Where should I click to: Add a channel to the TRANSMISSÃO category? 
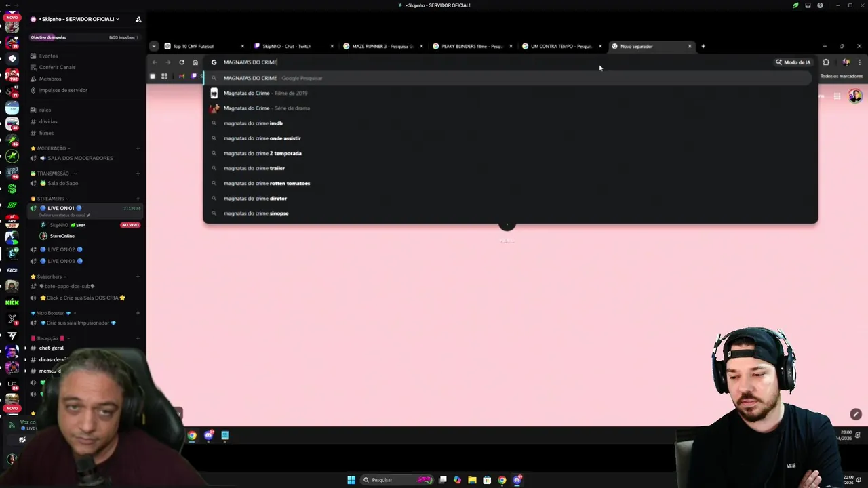(x=138, y=174)
